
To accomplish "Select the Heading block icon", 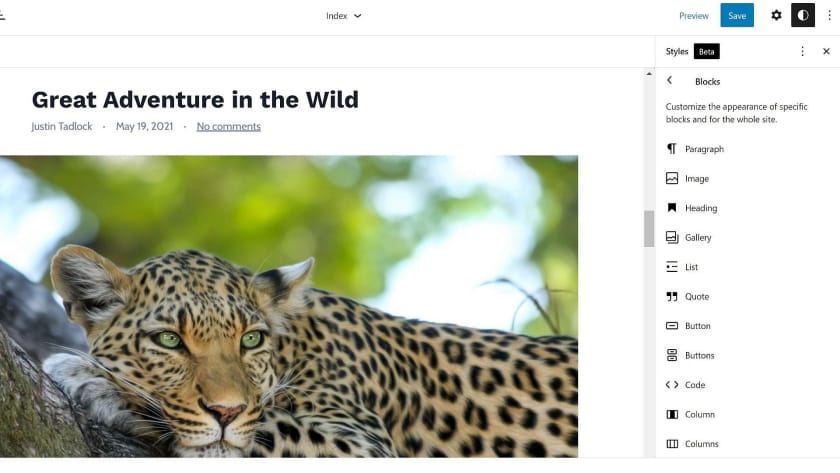I will click(672, 208).
